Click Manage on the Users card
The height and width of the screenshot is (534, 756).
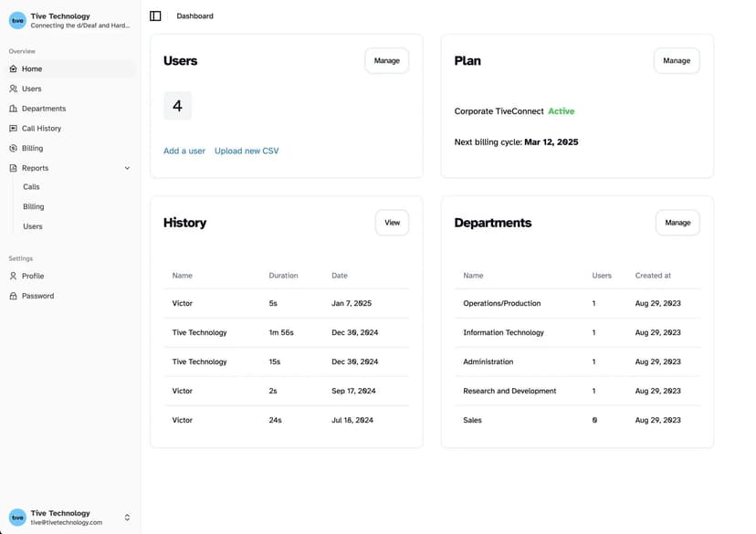point(386,60)
